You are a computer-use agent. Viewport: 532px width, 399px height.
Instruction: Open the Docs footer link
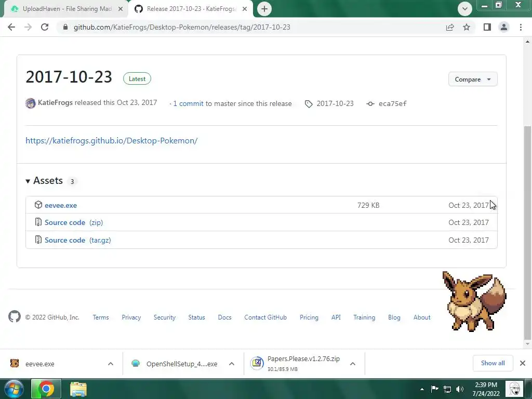[224, 317]
